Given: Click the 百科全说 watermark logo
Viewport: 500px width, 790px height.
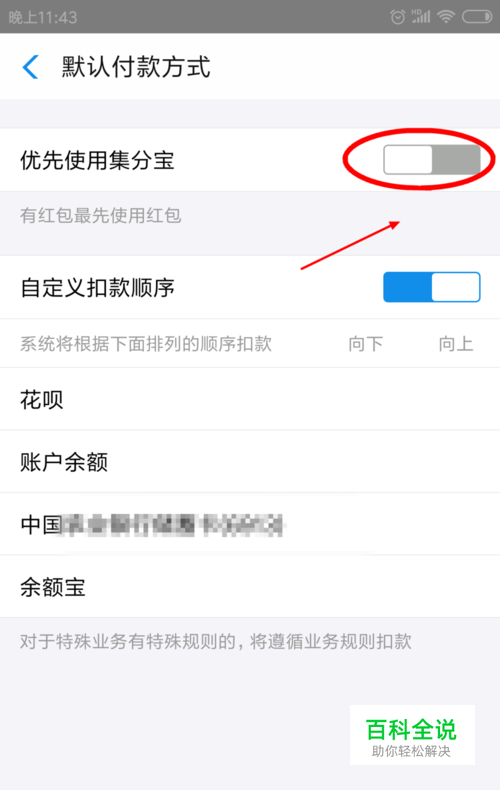Looking at the screenshot, I should tap(412, 735).
